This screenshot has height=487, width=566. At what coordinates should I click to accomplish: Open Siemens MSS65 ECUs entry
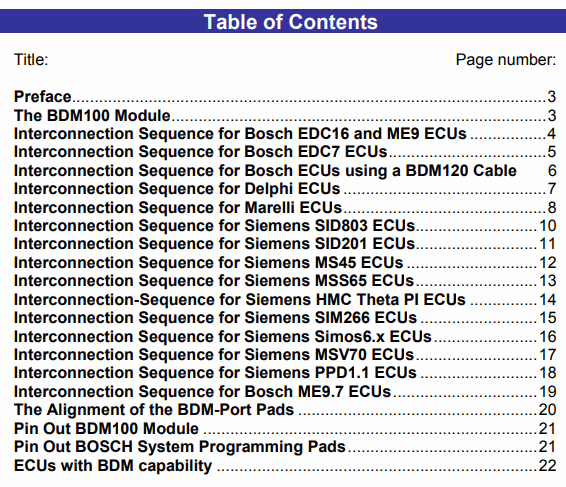click(x=285, y=281)
